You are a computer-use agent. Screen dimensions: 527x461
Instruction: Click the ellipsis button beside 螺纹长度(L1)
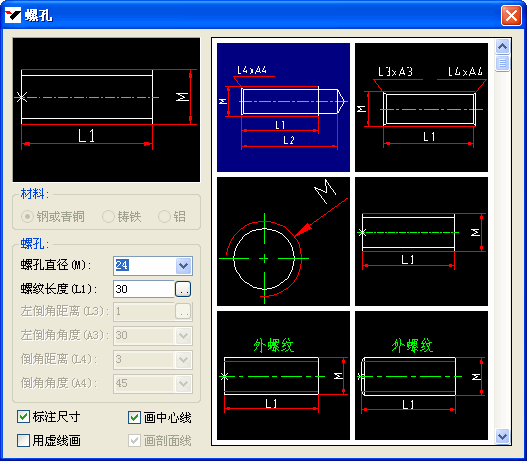[x=183, y=289]
